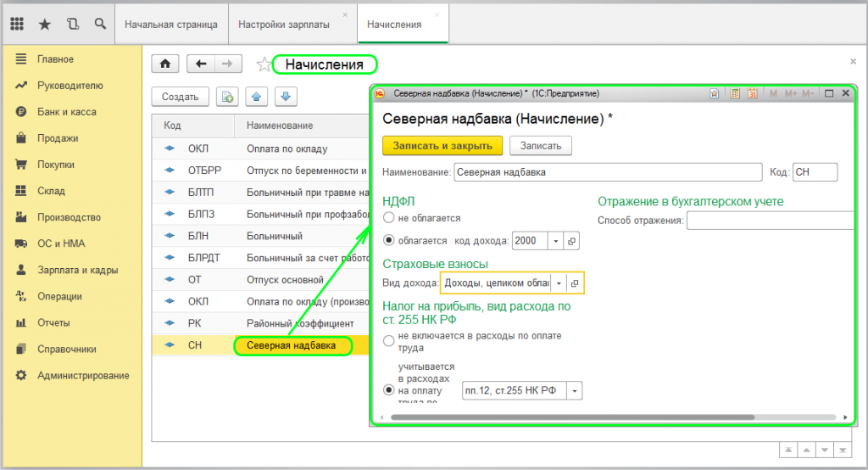Viewport: 868px width, 470px height.
Task: Click Записать и закрыть button
Action: tap(442, 146)
